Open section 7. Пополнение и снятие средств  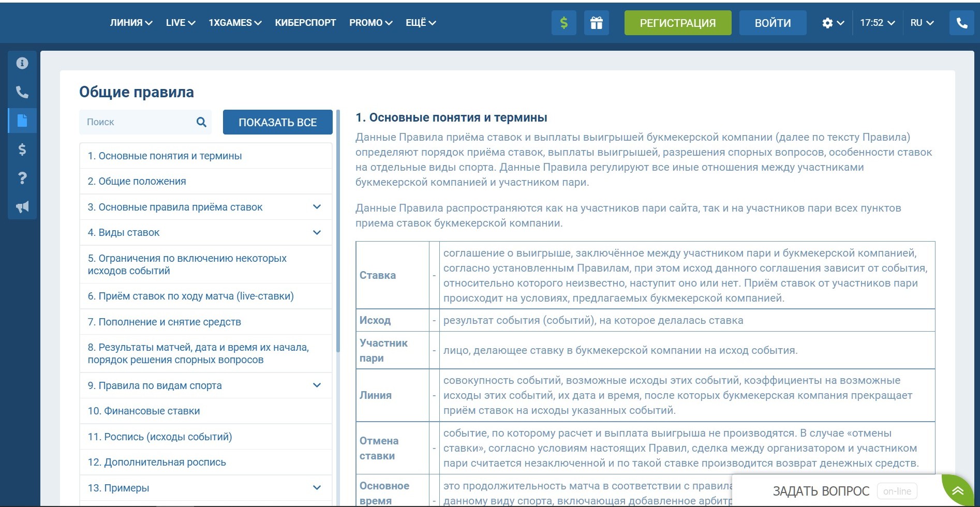[x=206, y=322]
